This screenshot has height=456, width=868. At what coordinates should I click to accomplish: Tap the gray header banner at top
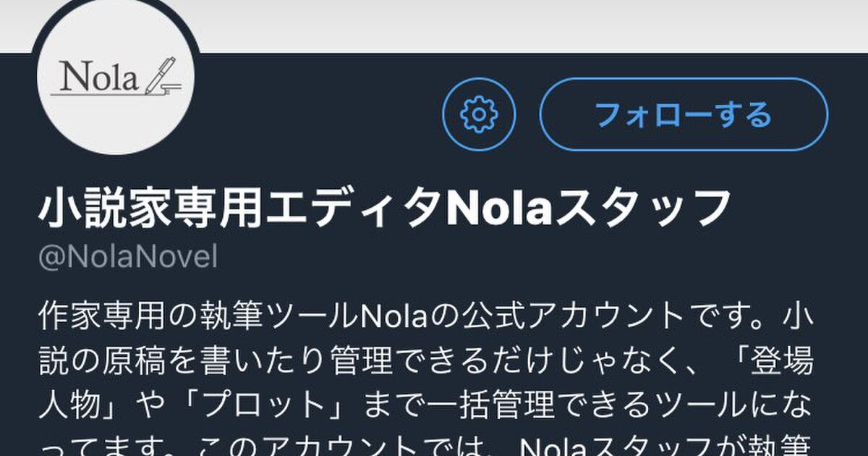[434, 26]
